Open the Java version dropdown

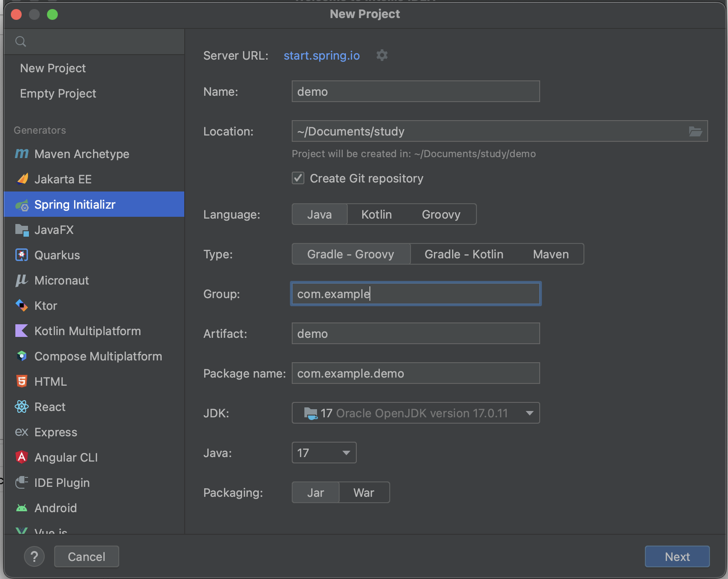pos(324,453)
